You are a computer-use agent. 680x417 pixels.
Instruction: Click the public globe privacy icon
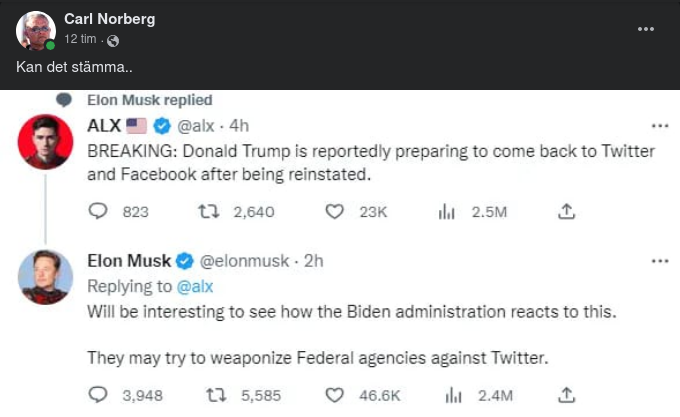[x=113, y=40]
